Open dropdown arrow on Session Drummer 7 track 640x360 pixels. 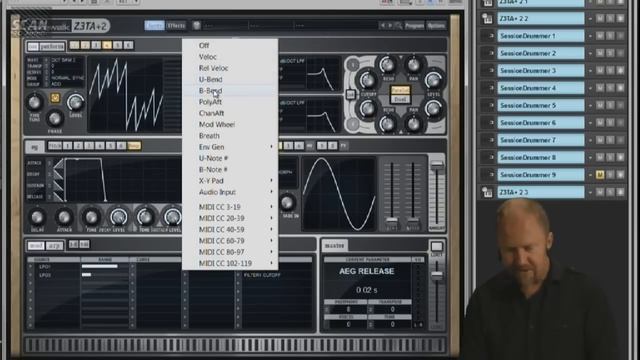590,140
